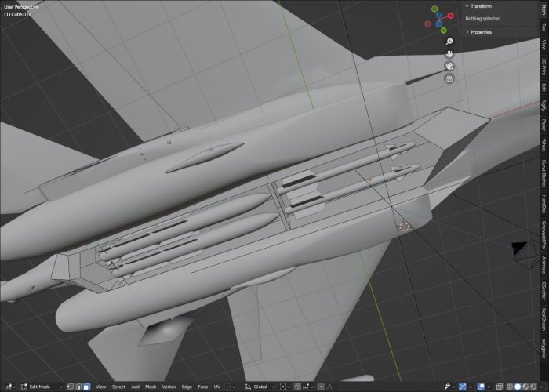Toggle X-ray mode icon
Viewport: 549px width, 392px height.
500,387
